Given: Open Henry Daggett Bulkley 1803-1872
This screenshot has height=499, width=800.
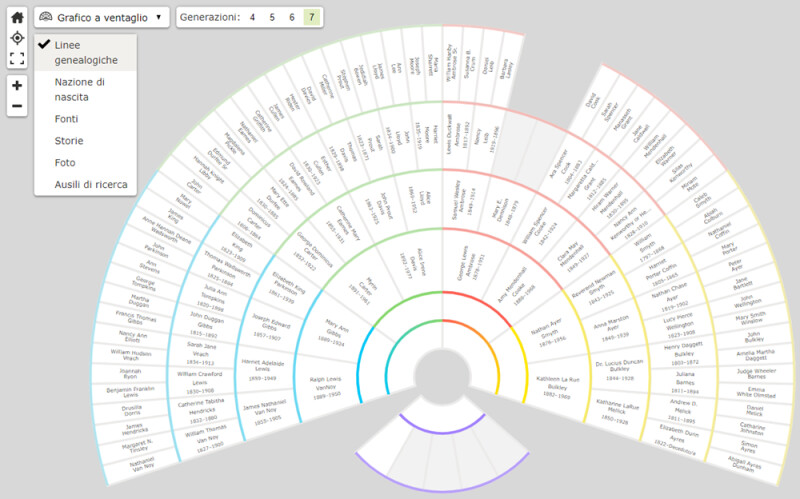Looking at the screenshot, I should 682,353.
